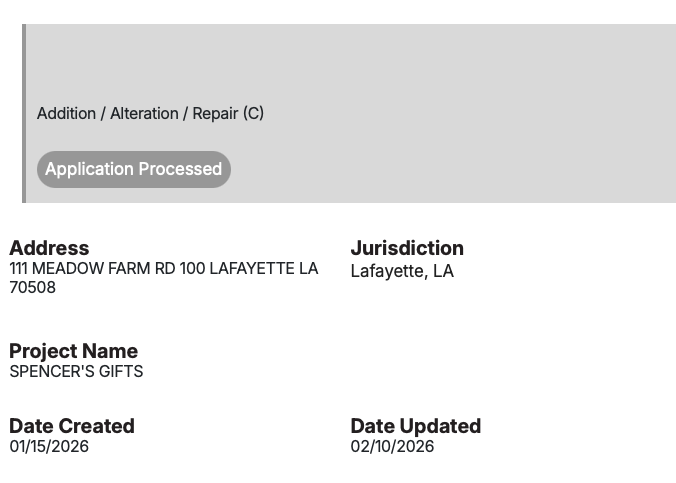676x483 pixels.
Task: Select the word Alteration in permit type
Action: pyautogui.click(x=144, y=114)
